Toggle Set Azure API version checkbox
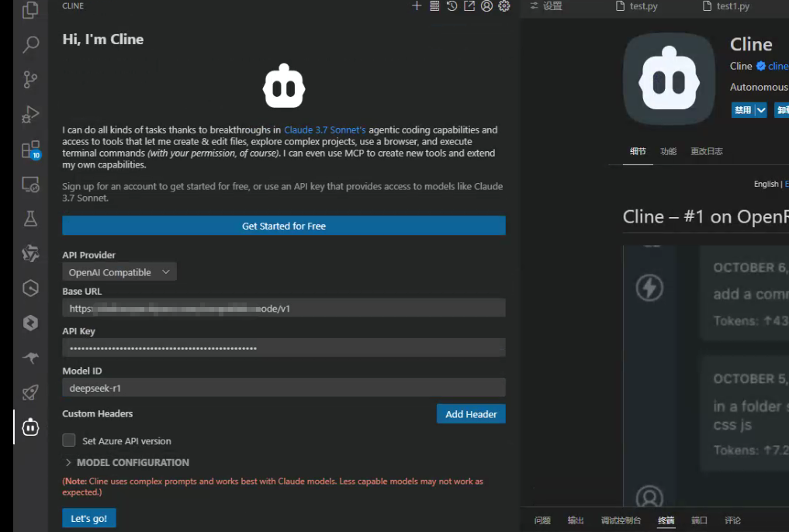Screen dimensions: 789x532 pyautogui.click(x=69, y=440)
